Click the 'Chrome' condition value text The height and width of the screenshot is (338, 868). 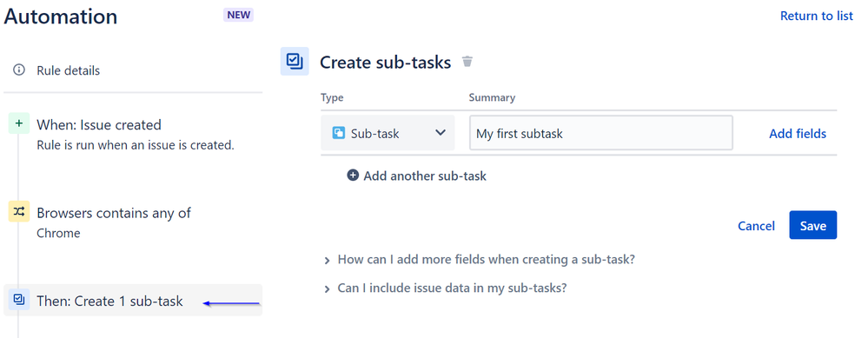coord(59,233)
